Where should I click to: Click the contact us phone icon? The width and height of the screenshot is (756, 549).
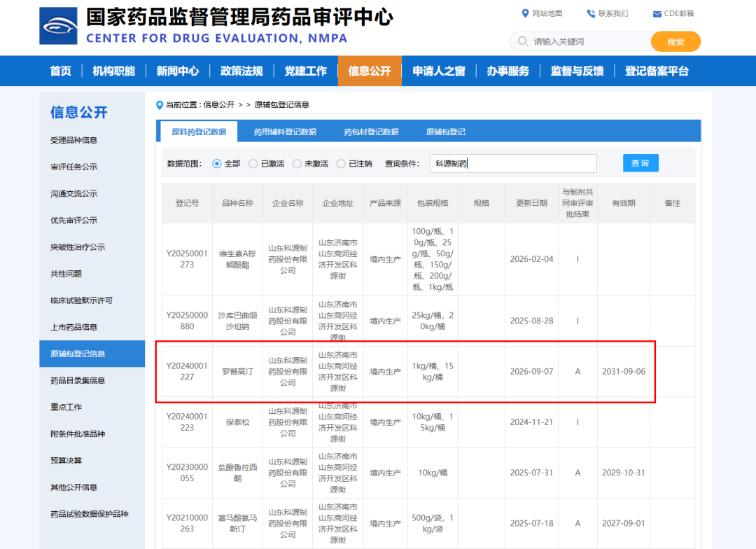point(591,13)
